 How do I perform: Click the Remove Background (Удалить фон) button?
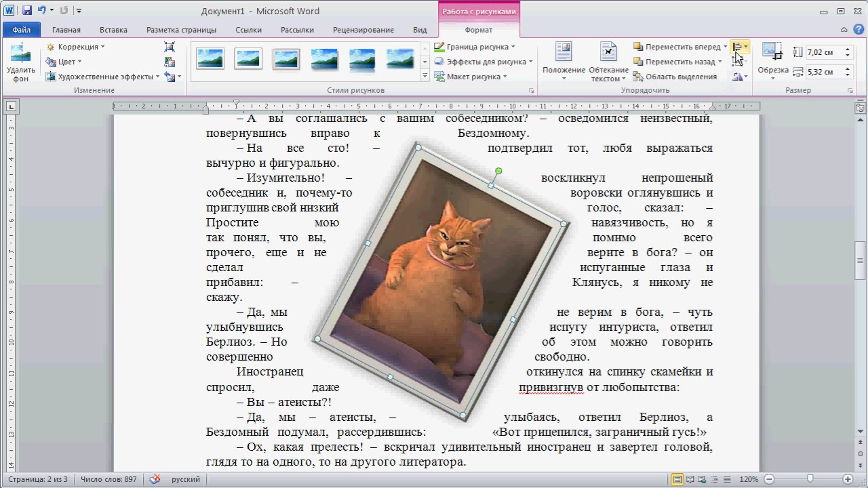coord(21,62)
